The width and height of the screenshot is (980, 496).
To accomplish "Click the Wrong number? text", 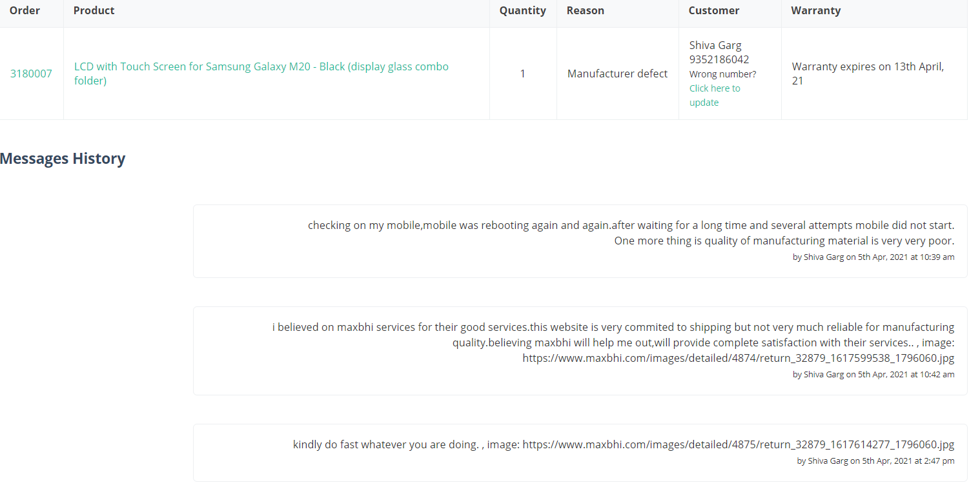I will (722, 74).
